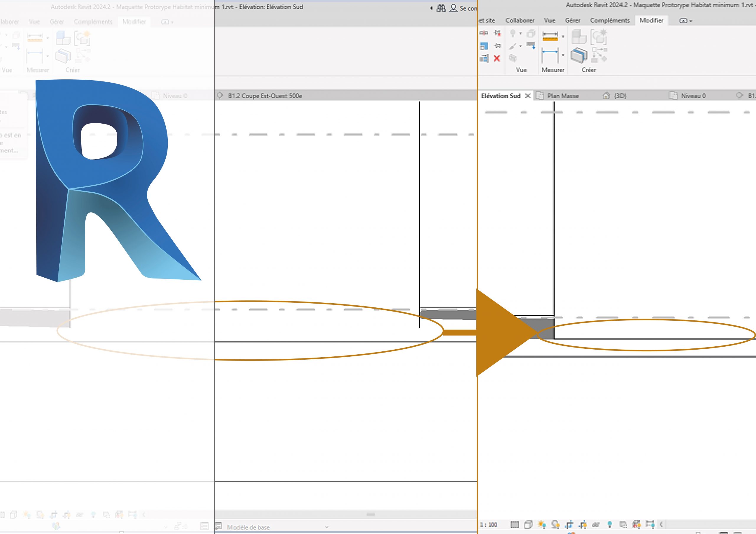
Task: Toggle Sun Path on/off
Action: click(542, 524)
